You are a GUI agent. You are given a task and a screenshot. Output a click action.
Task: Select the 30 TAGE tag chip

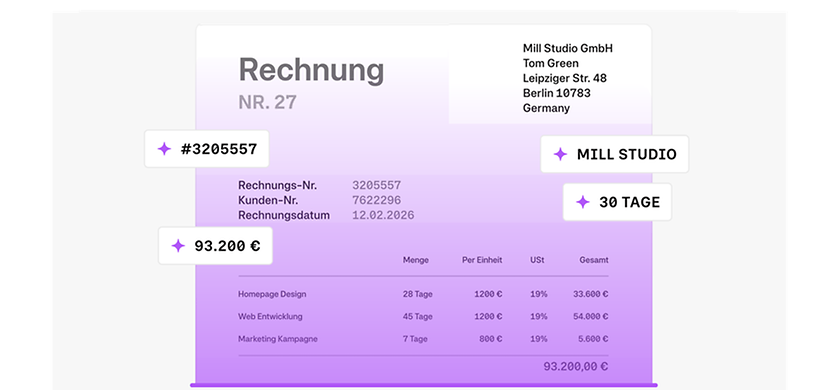coord(617,202)
